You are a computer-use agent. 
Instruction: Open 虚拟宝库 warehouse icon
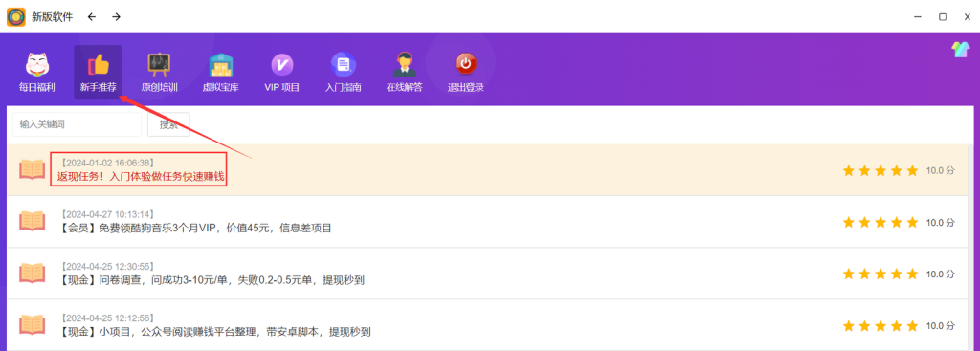click(x=221, y=64)
